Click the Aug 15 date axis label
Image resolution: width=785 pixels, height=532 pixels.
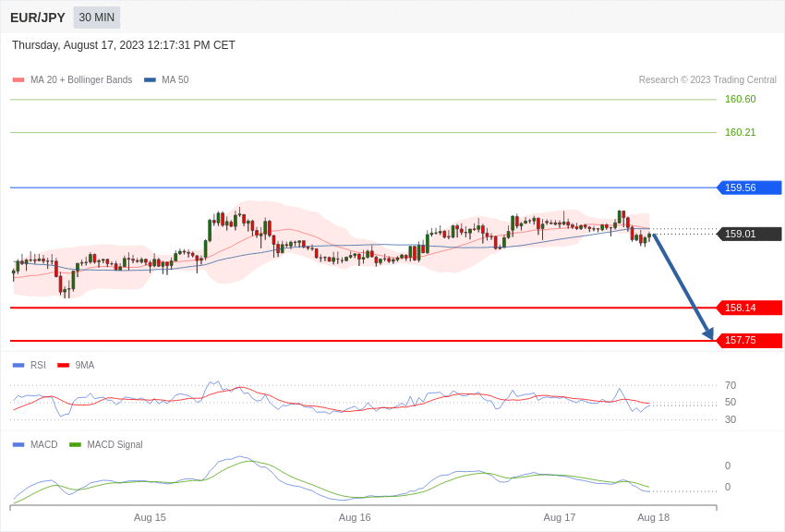point(150,517)
